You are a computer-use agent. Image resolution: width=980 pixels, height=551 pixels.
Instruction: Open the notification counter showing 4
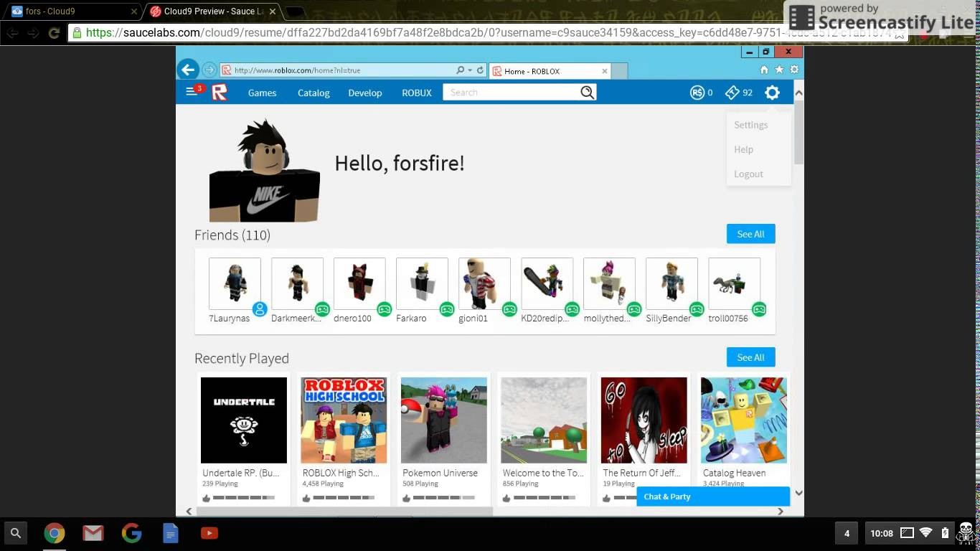click(x=847, y=533)
